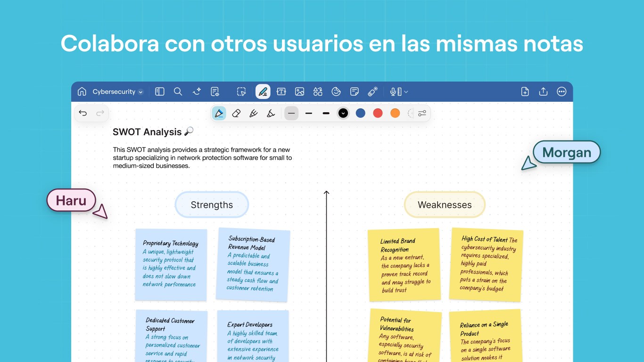Select the Laser pointer tool
644x362 pixels.
click(373, 91)
